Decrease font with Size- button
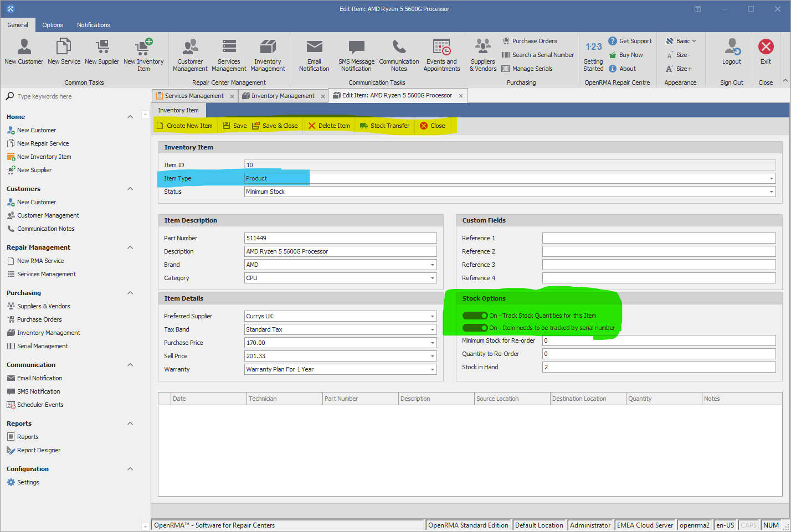791x532 pixels. pyautogui.click(x=678, y=55)
